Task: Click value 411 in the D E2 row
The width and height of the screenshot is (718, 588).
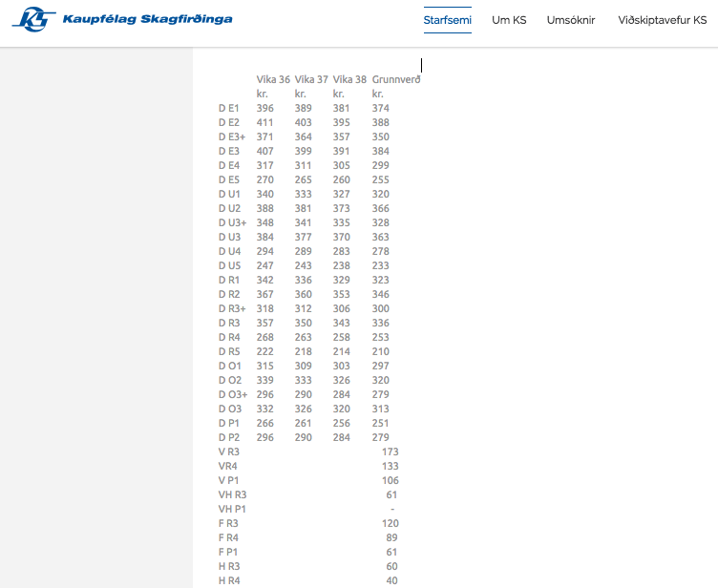Action: click(x=265, y=123)
